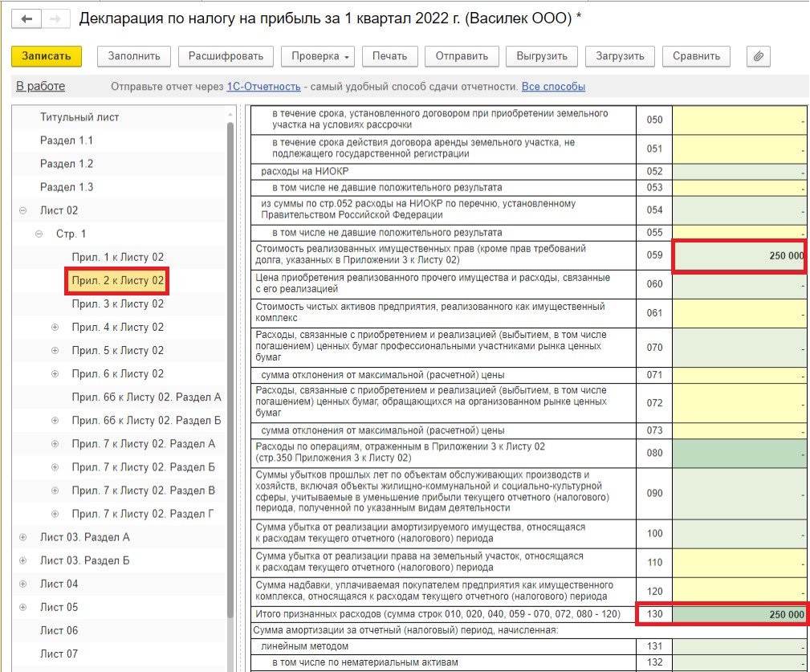The height and width of the screenshot is (672, 810).
Task: Click the value cell of line 110
Action: [739, 563]
